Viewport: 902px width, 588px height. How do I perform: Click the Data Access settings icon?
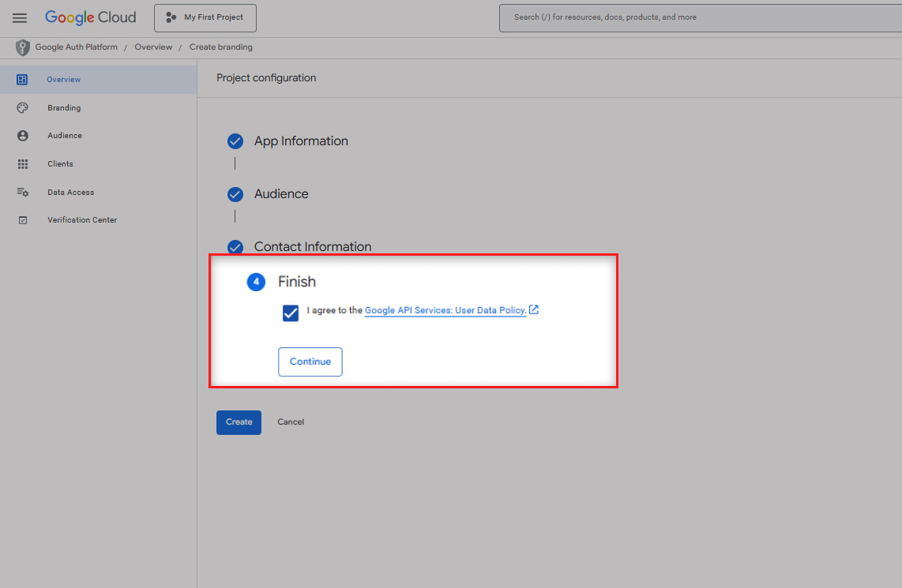[x=23, y=193]
